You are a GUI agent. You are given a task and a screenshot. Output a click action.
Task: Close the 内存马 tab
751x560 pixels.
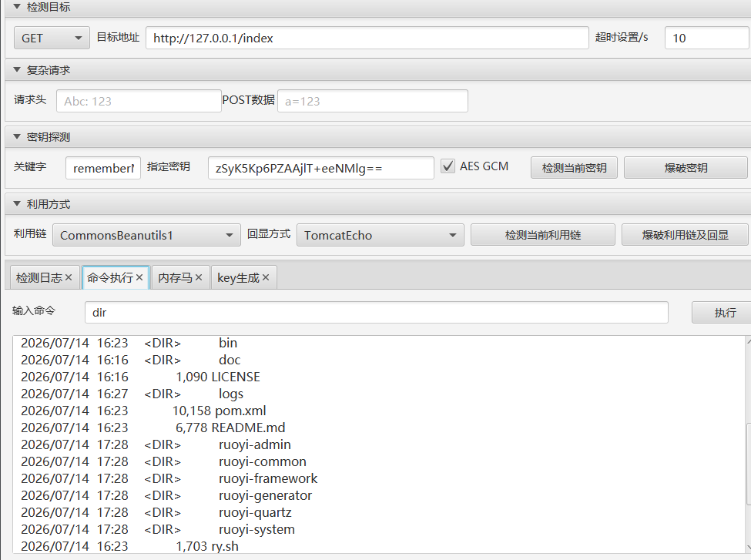click(199, 277)
